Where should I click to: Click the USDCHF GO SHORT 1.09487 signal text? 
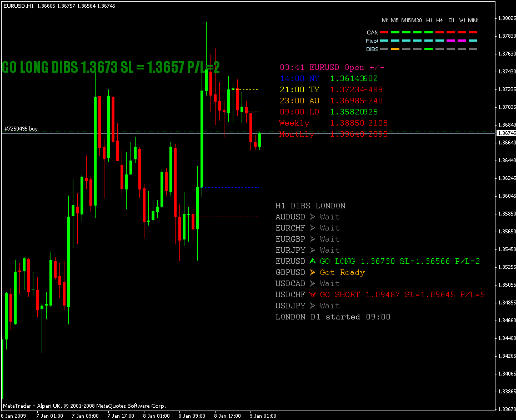[403, 294]
